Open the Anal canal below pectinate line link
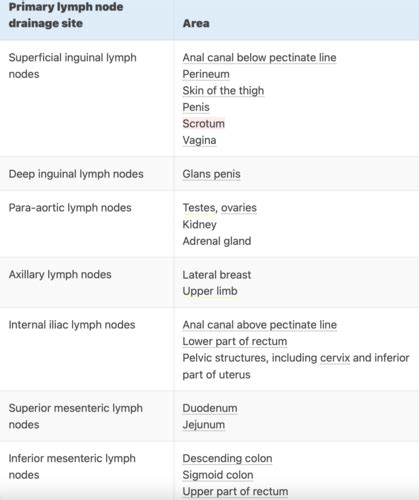The width and height of the screenshot is (419, 500). pyautogui.click(x=259, y=58)
